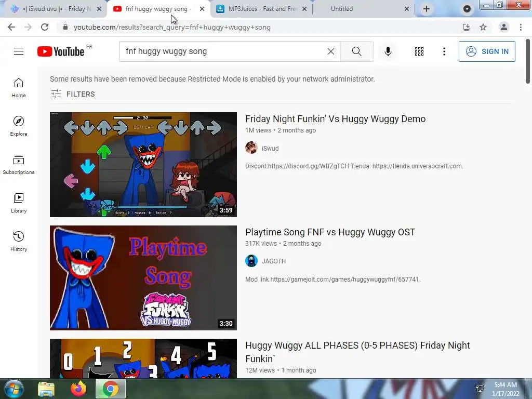Image resolution: width=532 pixels, height=399 pixels.
Task: Click the browser forward arrow
Action: [28, 27]
